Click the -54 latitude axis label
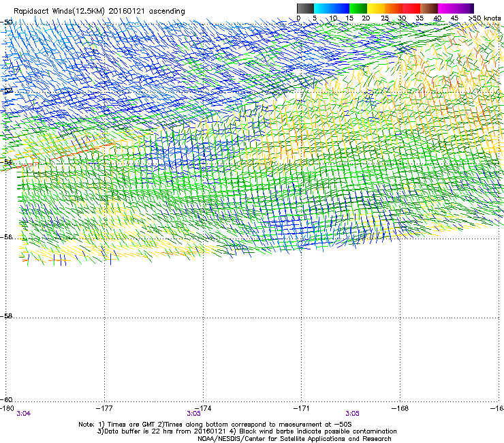Viewport: 504px width, 443px height. [x=6, y=162]
